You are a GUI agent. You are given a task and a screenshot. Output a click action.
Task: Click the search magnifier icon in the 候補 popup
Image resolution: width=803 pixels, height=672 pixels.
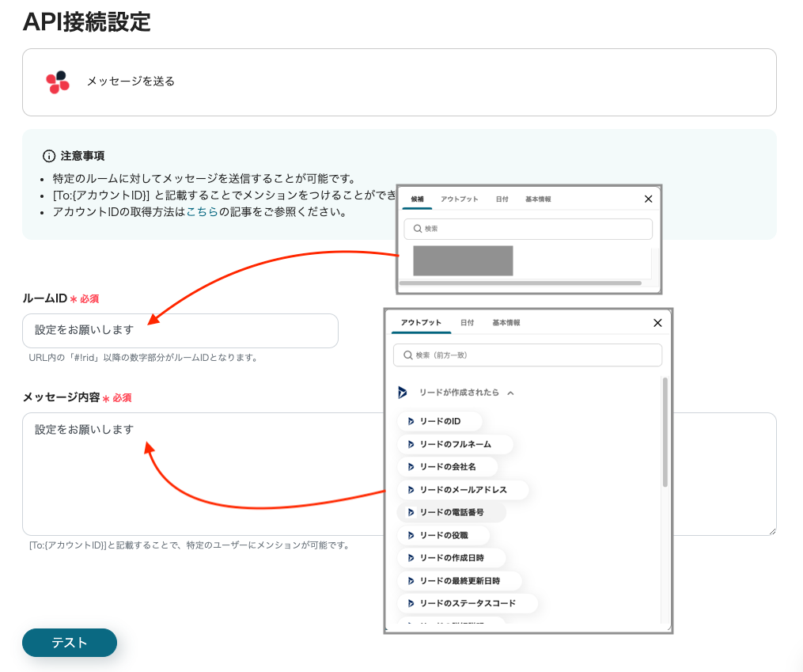[x=416, y=229]
